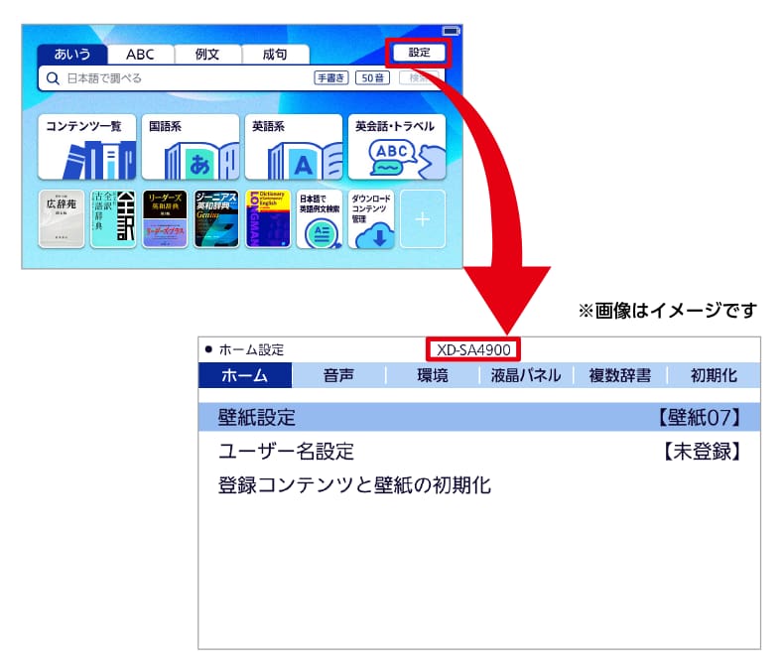Click the XD-SA4900 model label
Image resolution: width=784 pixels, height=672 pixels.
pyautogui.click(x=473, y=349)
